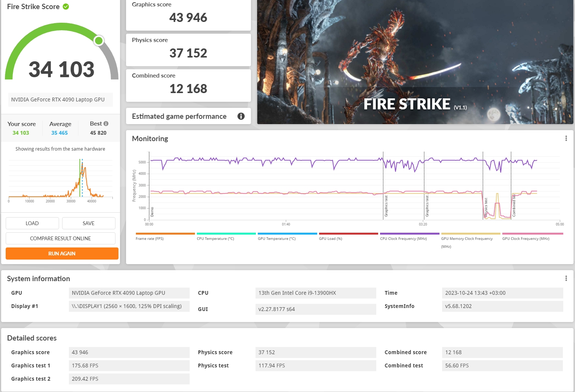Hide GPU Clock Frequency chart line
575x392 pixels.
[525, 239]
